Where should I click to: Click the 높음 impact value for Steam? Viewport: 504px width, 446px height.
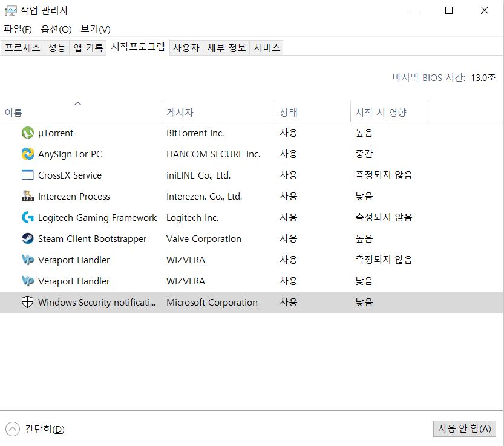[x=364, y=238]
